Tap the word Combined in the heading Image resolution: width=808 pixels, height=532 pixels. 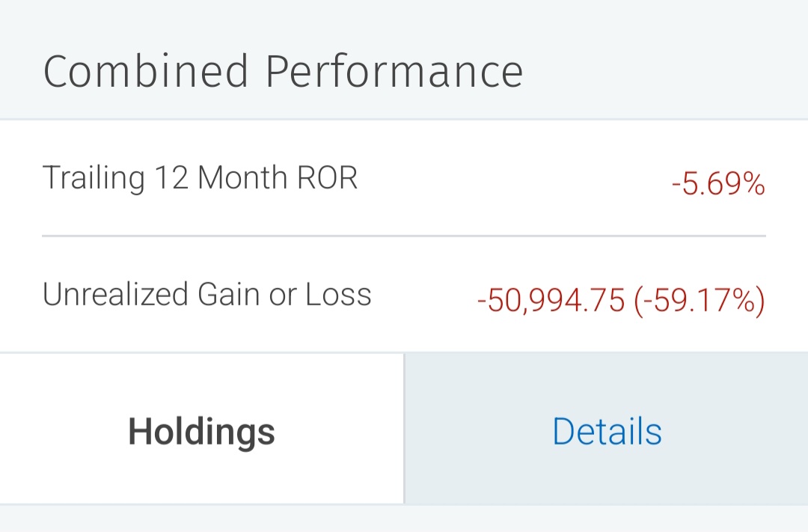pos(146,71)
